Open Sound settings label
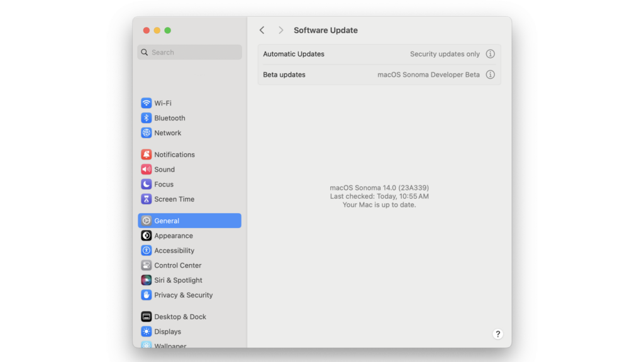This screenshot has height=362, width=644. click(x=164, y=169)
